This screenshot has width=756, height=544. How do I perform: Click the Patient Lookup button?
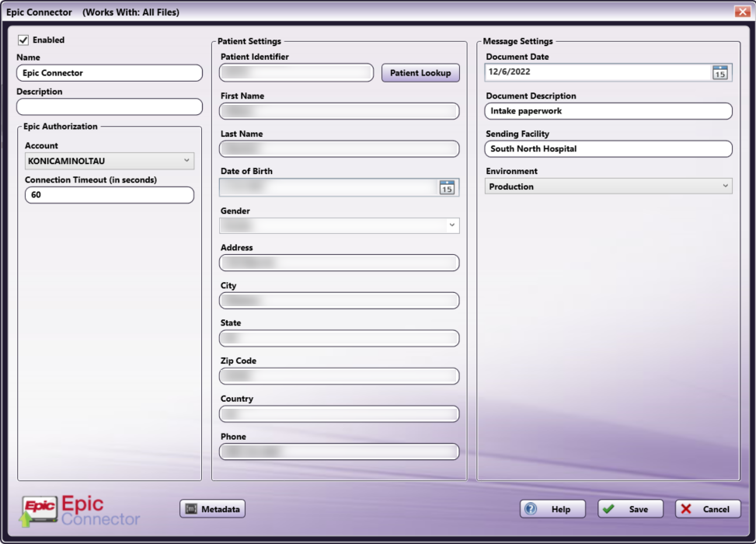coord(420,73)
